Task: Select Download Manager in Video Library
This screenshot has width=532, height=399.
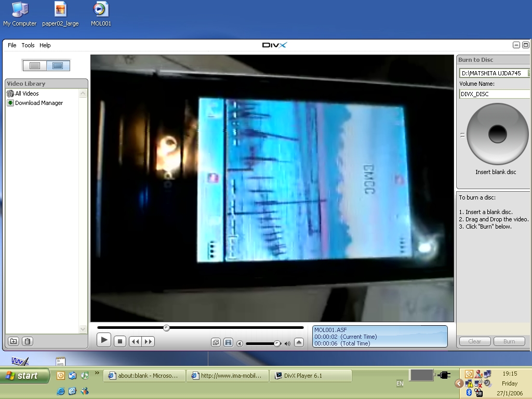Action: [39, 103]
